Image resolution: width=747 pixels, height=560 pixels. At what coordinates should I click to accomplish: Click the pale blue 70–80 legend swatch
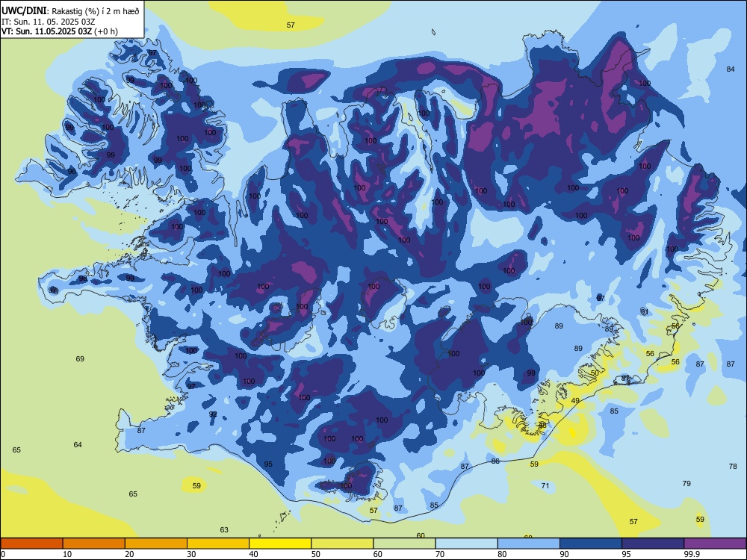(466, 544)
